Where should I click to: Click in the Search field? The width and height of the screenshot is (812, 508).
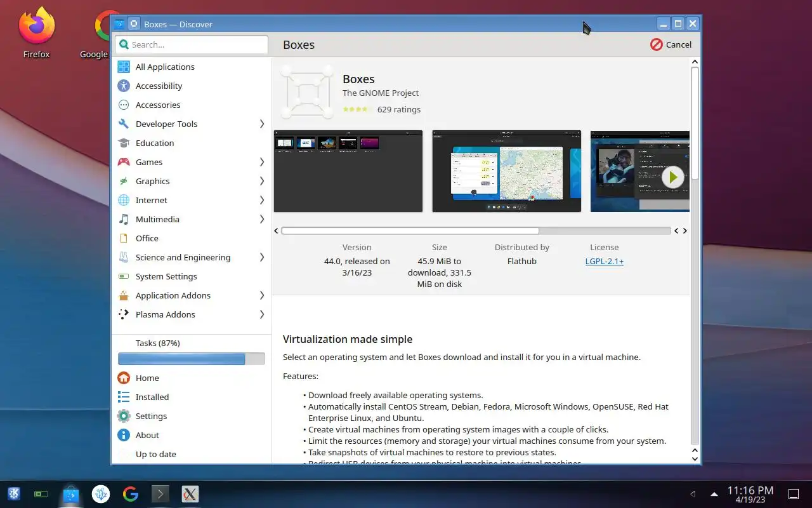[192, 44]
